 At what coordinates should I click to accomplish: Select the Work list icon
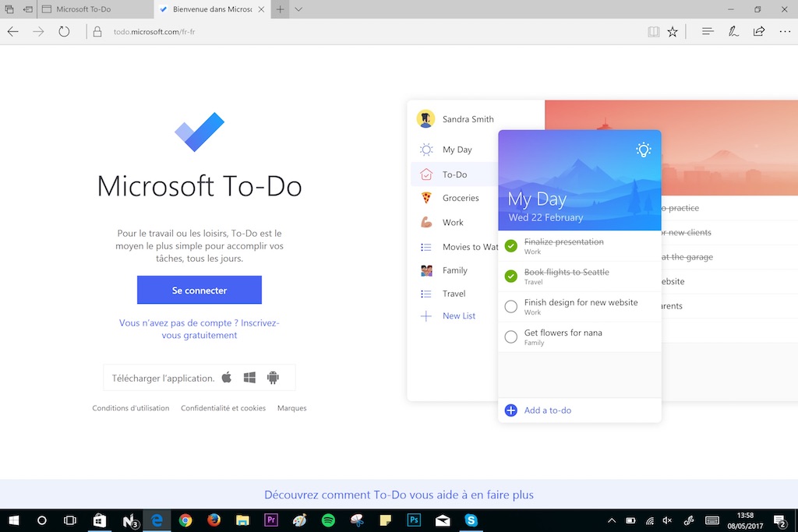(425, 222)
